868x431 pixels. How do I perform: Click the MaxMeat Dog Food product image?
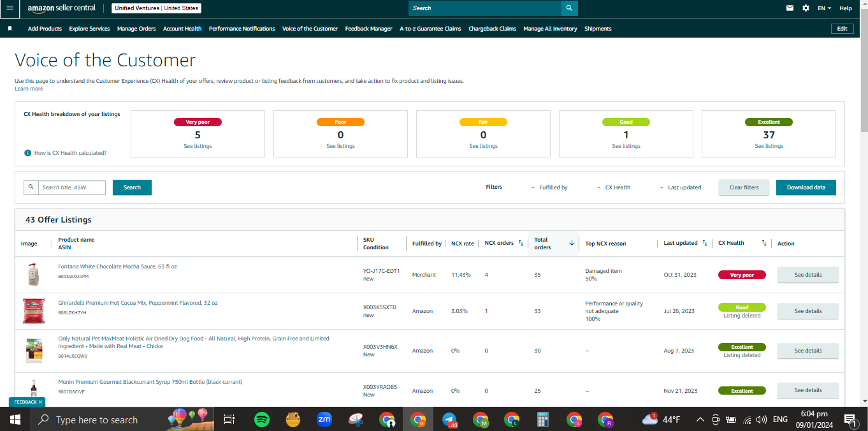(x=34, y=351)
